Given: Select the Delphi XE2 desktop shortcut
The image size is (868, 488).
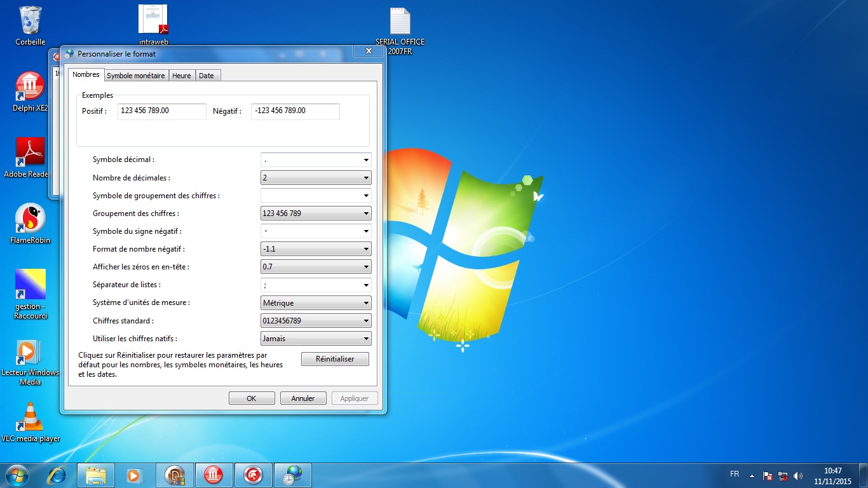Looking at the screenshot, I should (x=30, y=91).
